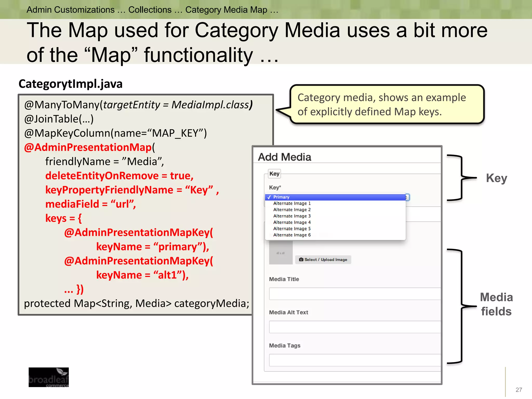Click the Media Title label
The width and height of the screenshot is (532, 399).
point(284,279)
